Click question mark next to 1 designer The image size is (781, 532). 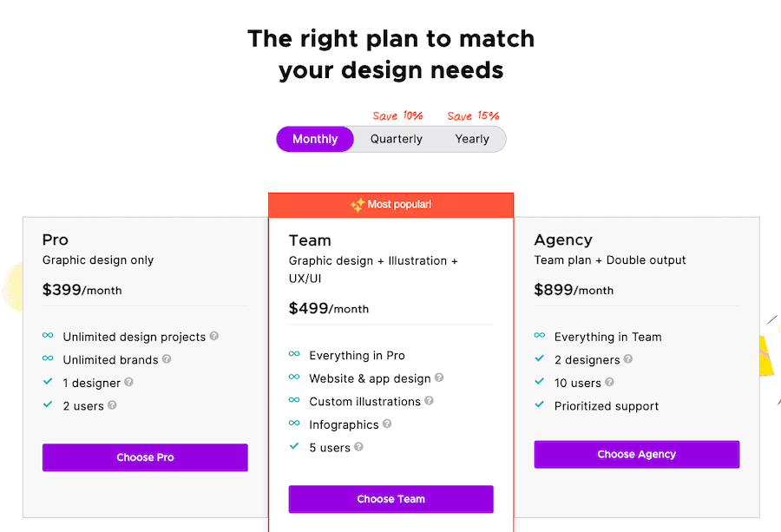click(x=129, y=382)
